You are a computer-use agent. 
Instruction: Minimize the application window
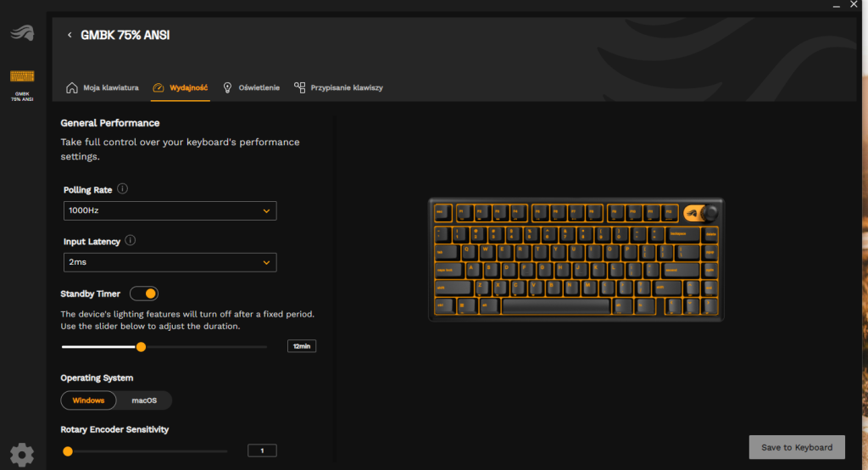coord(837,5)
